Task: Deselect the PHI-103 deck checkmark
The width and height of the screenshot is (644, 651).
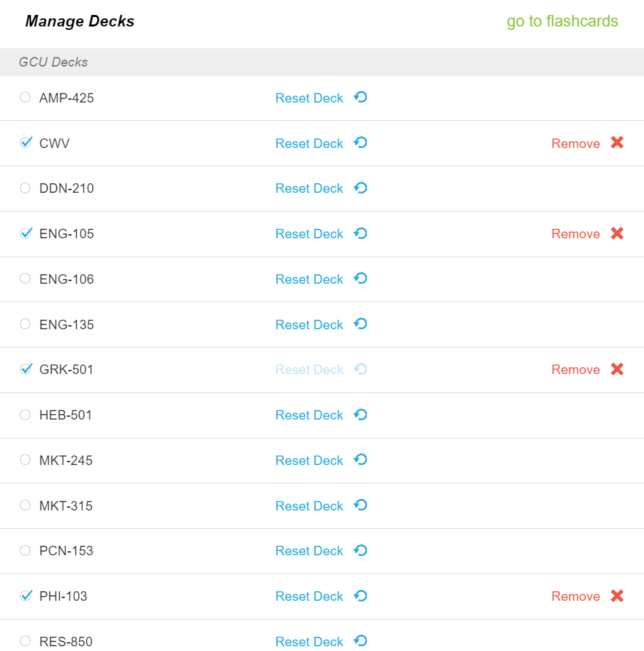Action: click(26, 595)
